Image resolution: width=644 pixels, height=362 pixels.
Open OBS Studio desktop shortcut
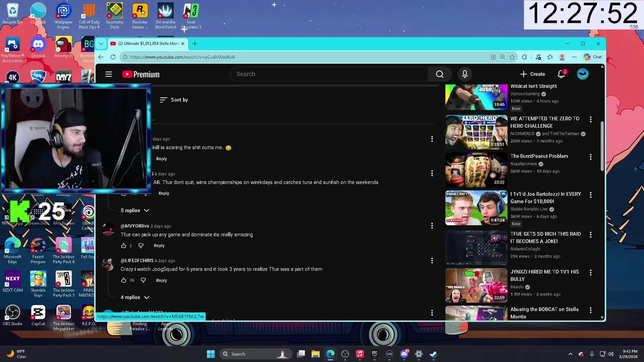click(12, 316)
